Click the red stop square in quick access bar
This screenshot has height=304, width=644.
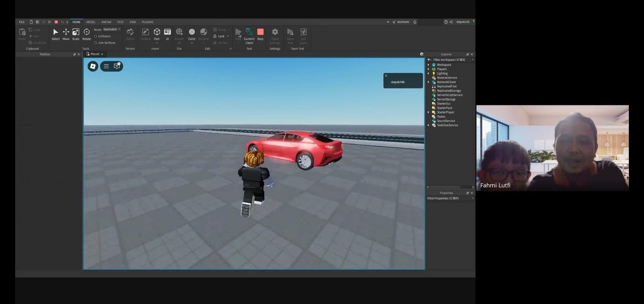(x=56, y=22)
